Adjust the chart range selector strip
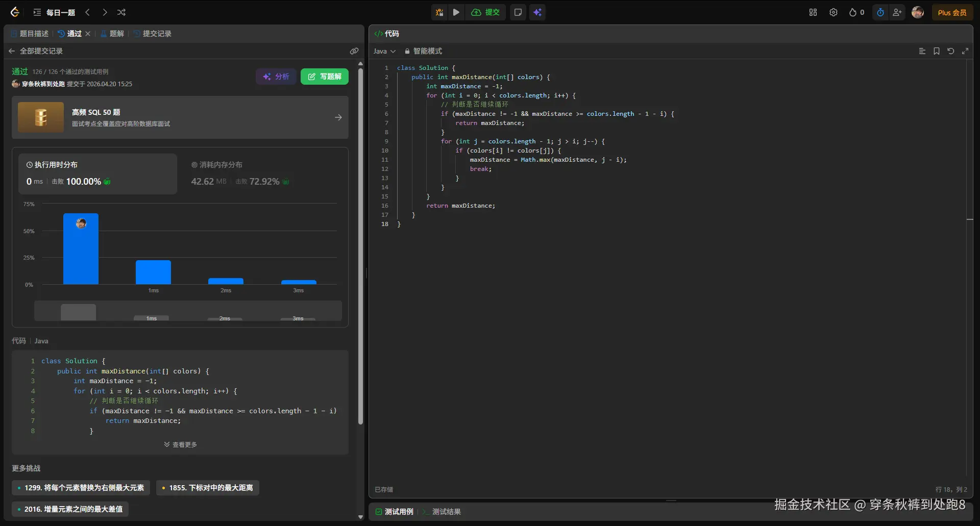 click(188, 311)
